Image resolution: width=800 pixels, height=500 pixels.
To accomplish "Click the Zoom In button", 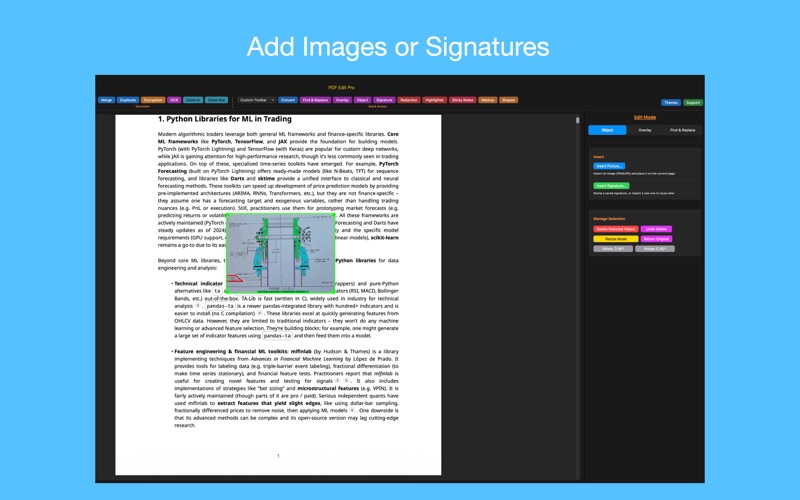I will coord(193,100).
